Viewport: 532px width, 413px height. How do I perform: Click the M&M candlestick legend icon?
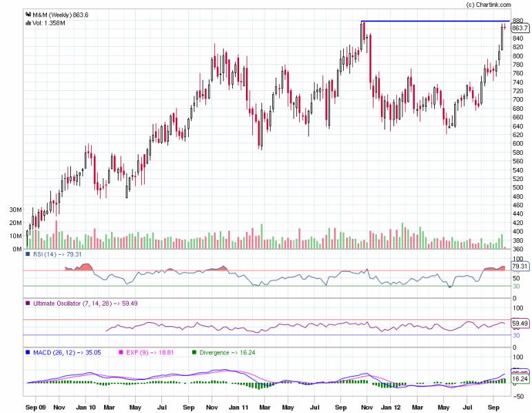28,13
